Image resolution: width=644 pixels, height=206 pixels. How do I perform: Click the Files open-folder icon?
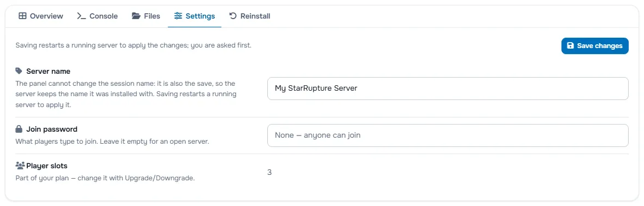[136, 16]
